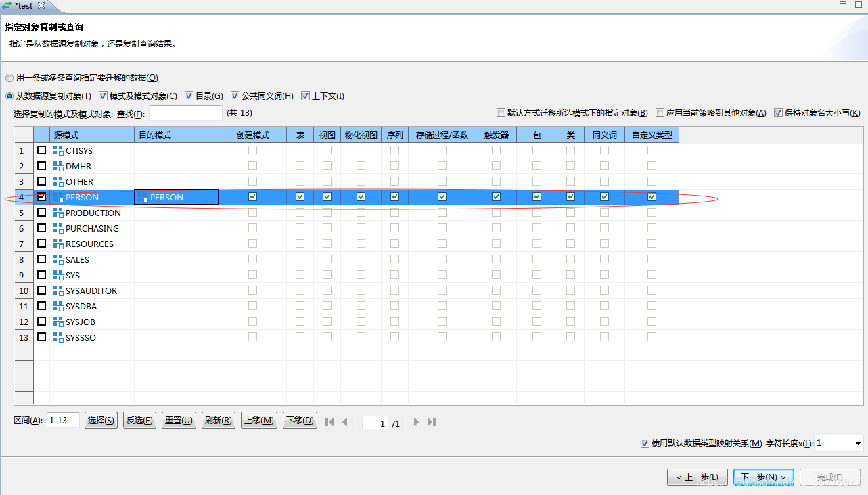The height and width of the screenshot is (495, 868).
Task: Switch to the *test tab
Action: tap(24, 5)
